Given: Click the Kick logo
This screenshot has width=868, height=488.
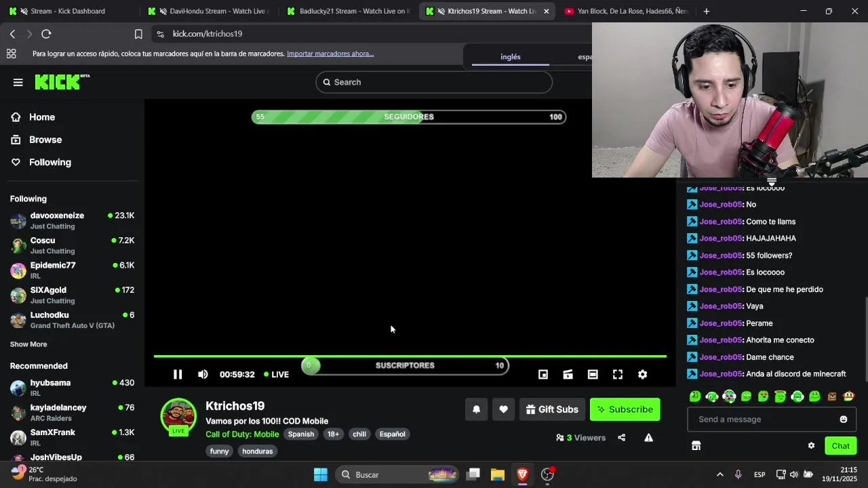Looking at the screenshot, I should point(62,82).
